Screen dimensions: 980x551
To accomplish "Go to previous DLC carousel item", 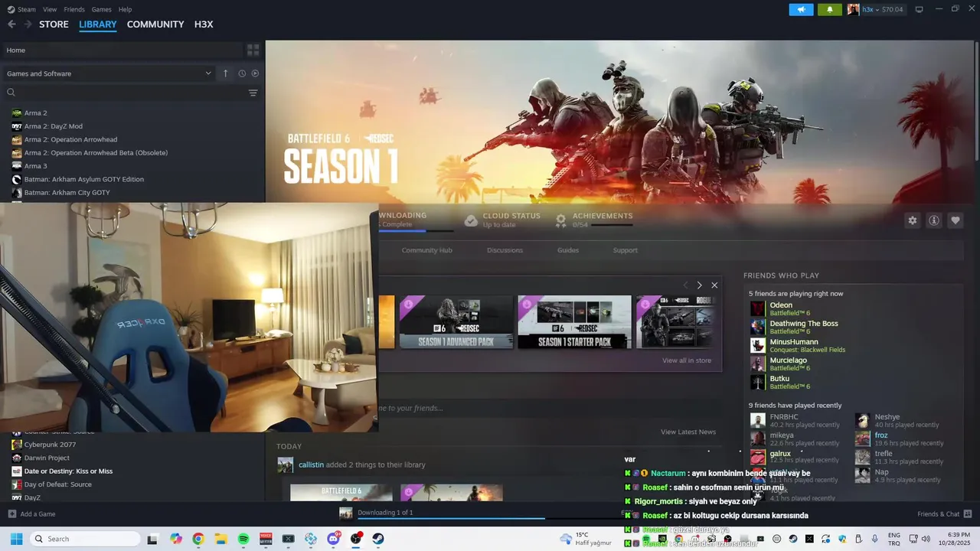I will [x=686, y=285].
